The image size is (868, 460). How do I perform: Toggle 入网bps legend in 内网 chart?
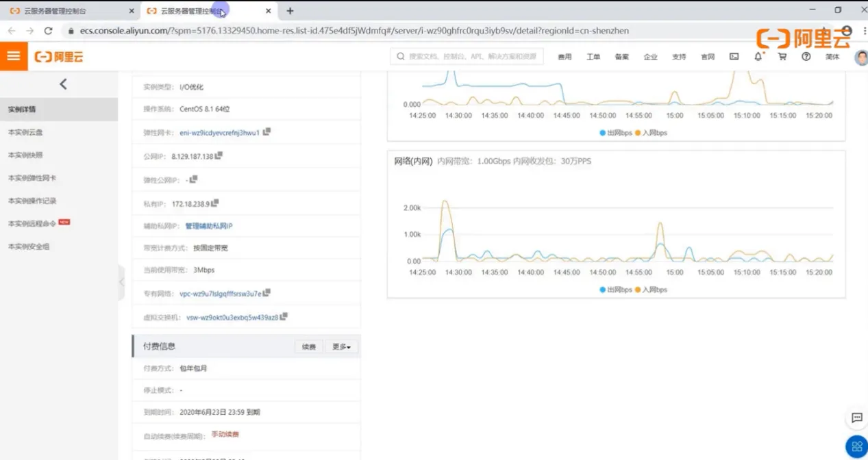click(x=651, y=290)
